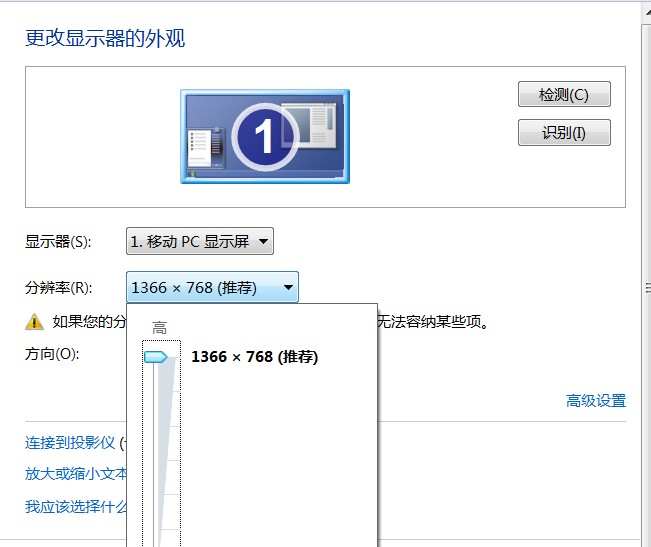Screen dimensions: 651x547
Task: Click the warning text 无法容纳某些项
Action: (x=432, y=322)
